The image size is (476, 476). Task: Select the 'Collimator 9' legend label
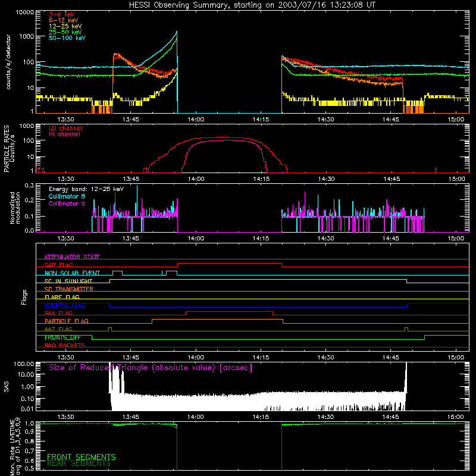[x=67, y=203]
